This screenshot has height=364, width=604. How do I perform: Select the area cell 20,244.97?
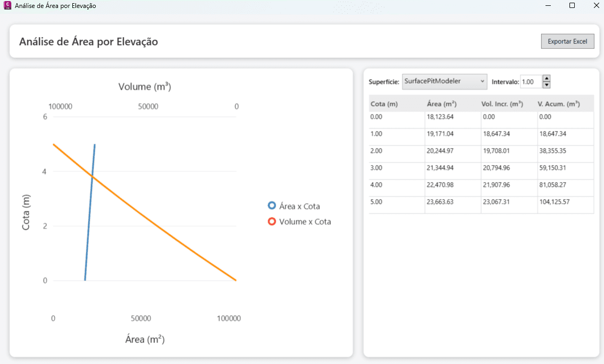(440, 151)
